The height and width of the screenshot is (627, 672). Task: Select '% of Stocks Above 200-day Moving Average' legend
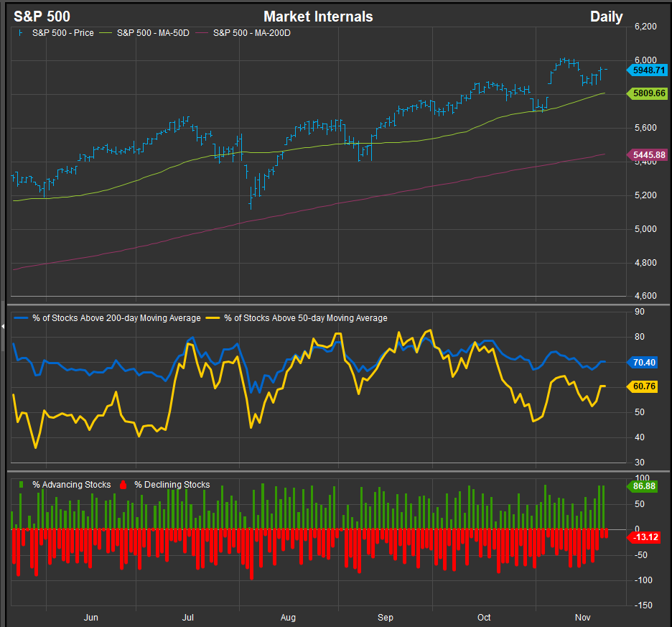click(116, 318)
